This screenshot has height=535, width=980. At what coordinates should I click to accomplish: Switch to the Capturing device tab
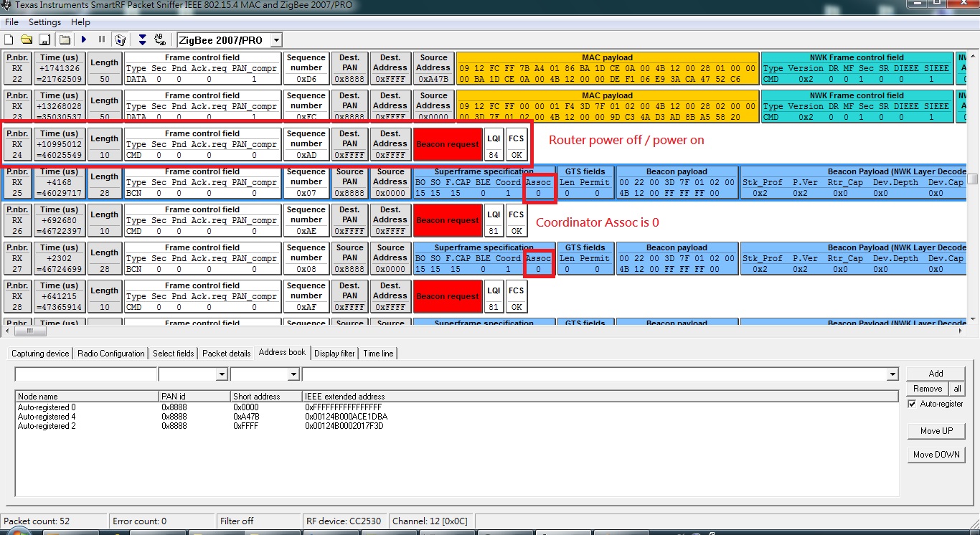[x=41, y=354]
